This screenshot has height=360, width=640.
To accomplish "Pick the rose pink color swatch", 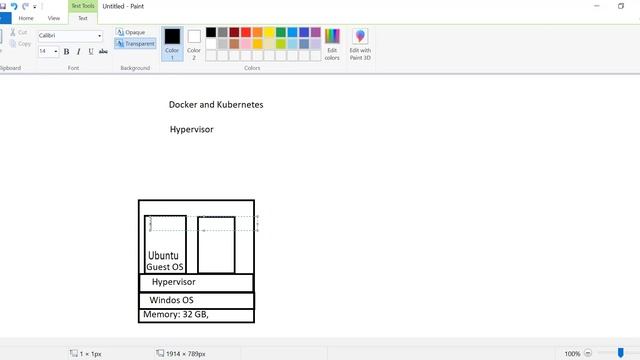I will (246, 44).
